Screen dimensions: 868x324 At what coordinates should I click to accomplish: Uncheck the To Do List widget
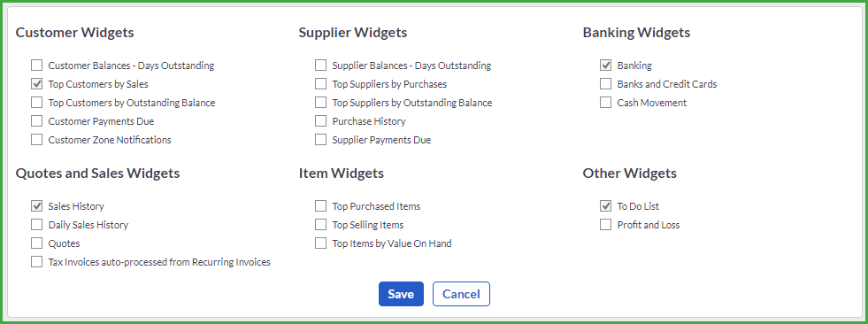click(x=605, y=206)
